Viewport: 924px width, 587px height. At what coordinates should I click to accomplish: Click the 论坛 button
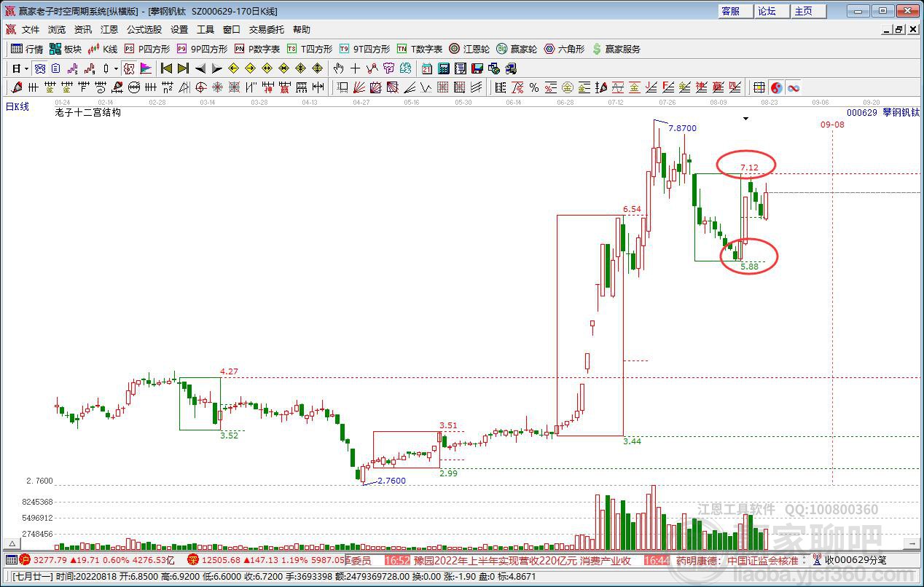tap(771, 11)
